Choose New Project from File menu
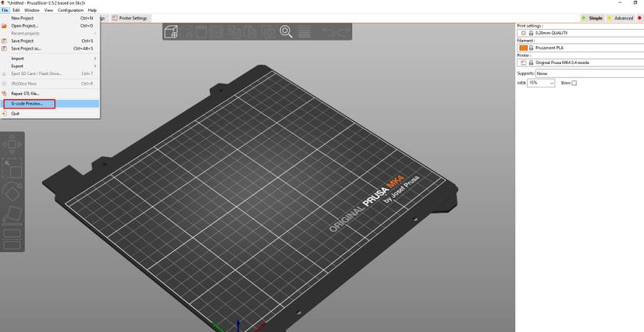Screen dimensions: 644x332 50,18
